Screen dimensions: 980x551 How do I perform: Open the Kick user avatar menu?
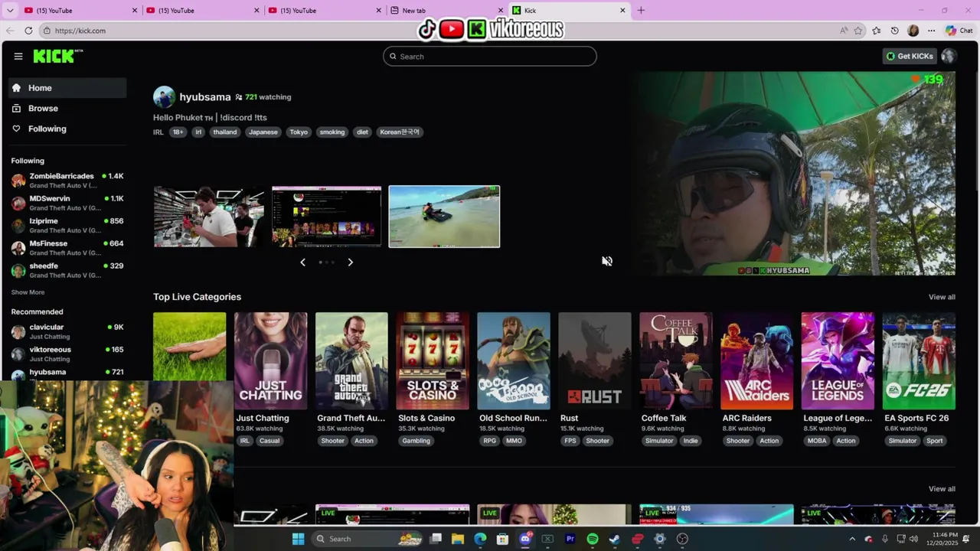[949, 56]
